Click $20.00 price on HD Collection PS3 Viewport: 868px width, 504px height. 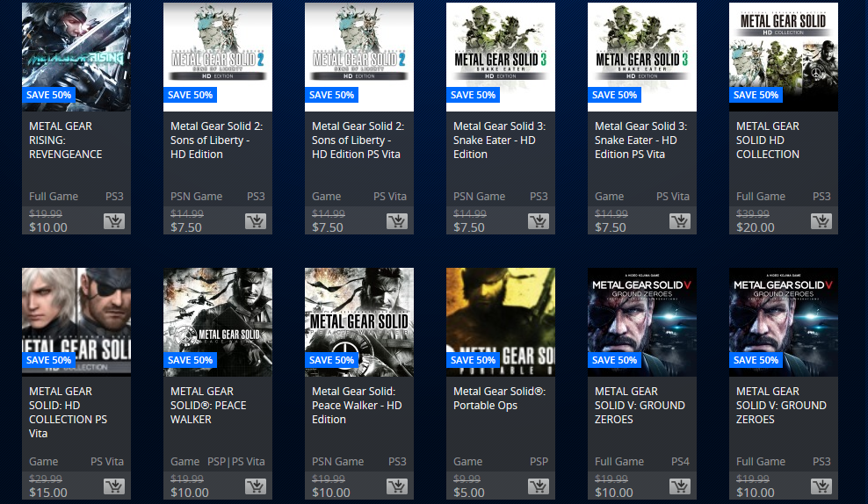click(755, 227)
